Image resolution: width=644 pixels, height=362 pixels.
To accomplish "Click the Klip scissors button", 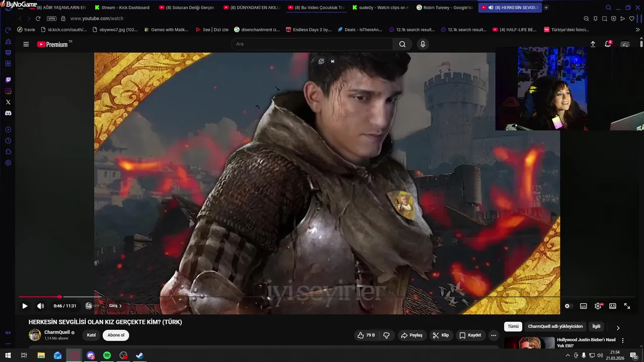I will point(441,335).
